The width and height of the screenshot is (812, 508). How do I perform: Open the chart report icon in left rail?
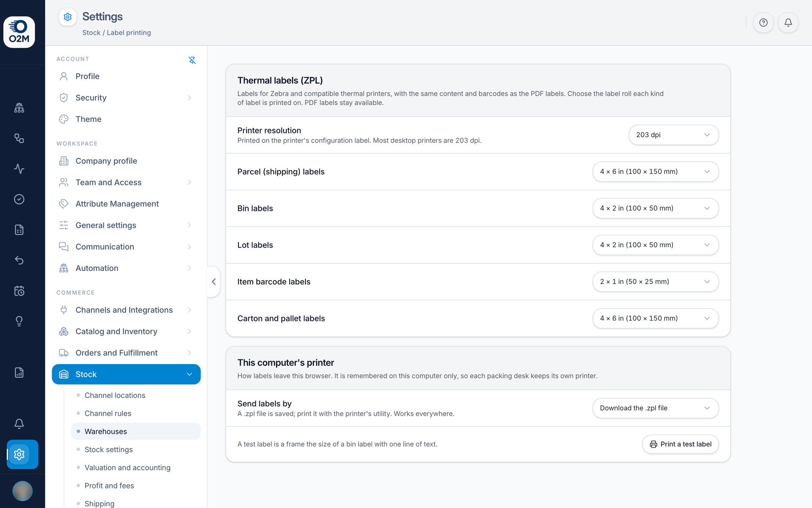(19, 373)
